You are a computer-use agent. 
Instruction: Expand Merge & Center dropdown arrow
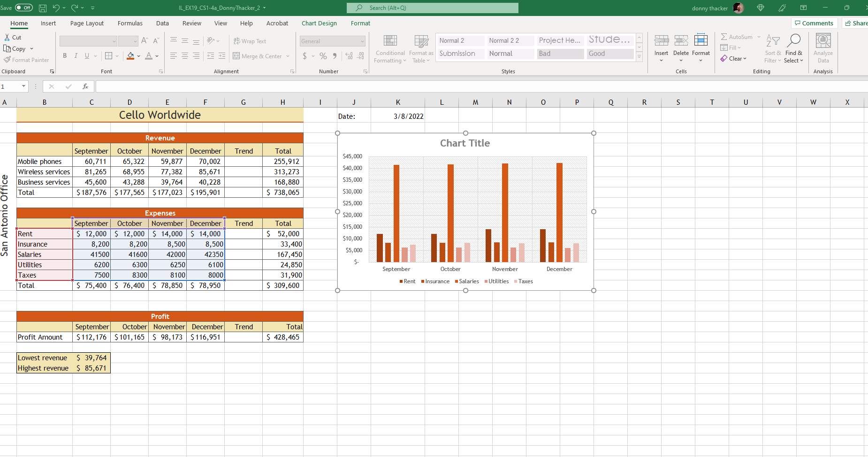(288, 56)
